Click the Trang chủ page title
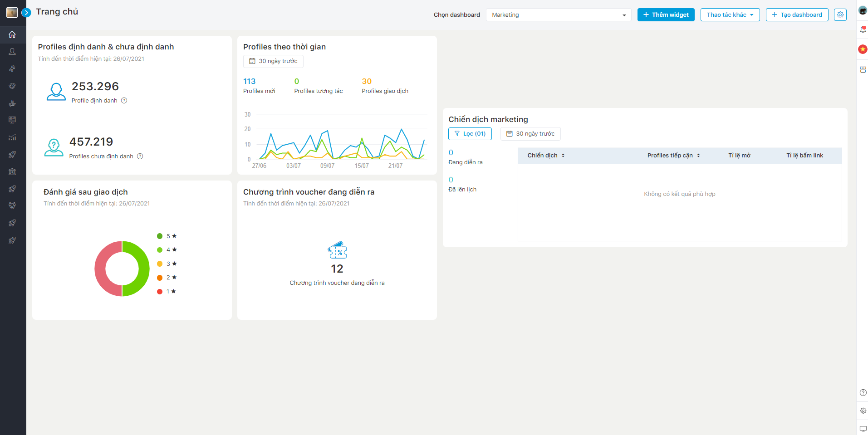The image size is (868, 435). coord(57,12)
